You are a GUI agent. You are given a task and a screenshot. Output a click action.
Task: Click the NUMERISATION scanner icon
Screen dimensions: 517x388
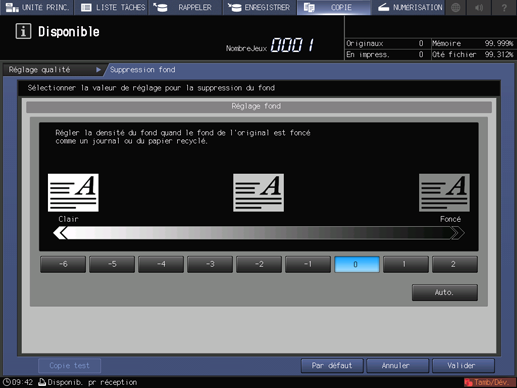click(x=383, y=7)
